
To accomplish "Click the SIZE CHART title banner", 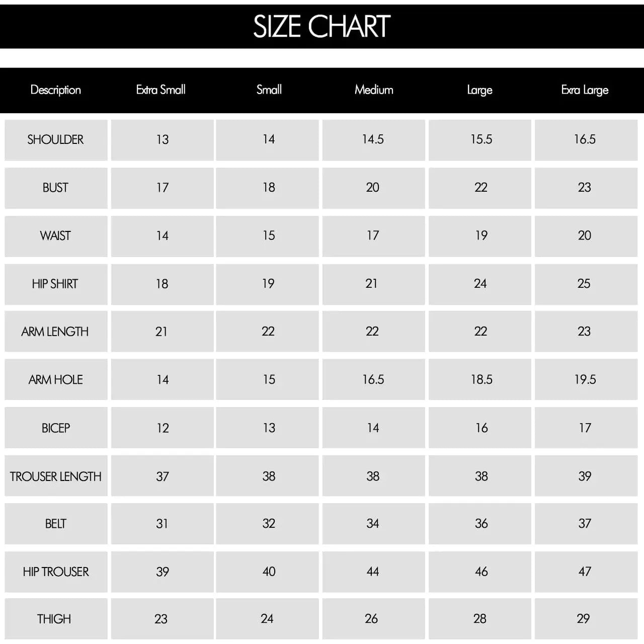I will point(322,26).
